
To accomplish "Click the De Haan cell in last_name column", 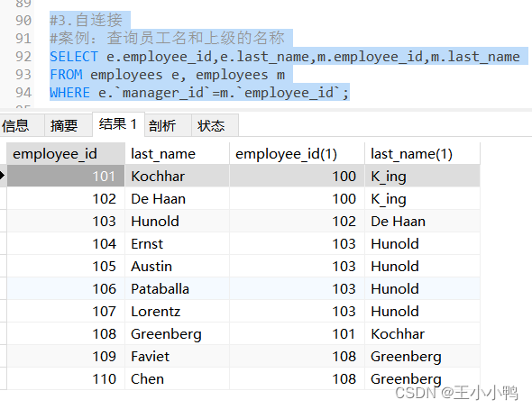I will pos(177,198).
